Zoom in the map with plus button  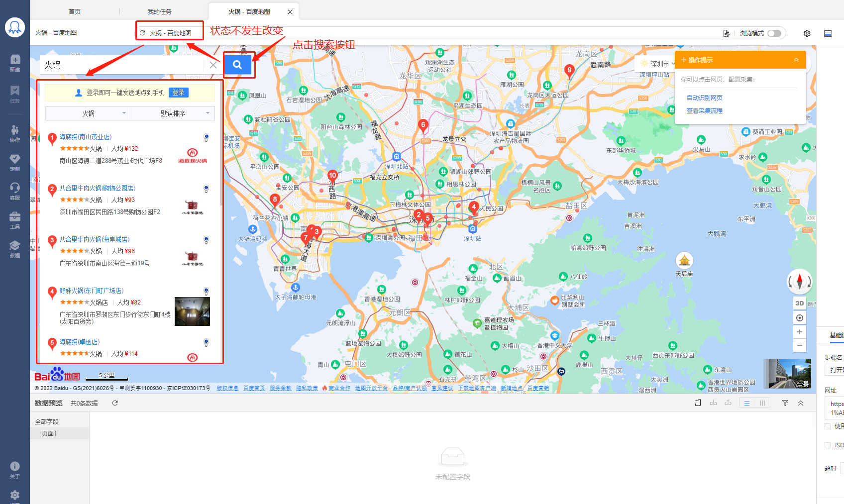click(x=800, y=332)
